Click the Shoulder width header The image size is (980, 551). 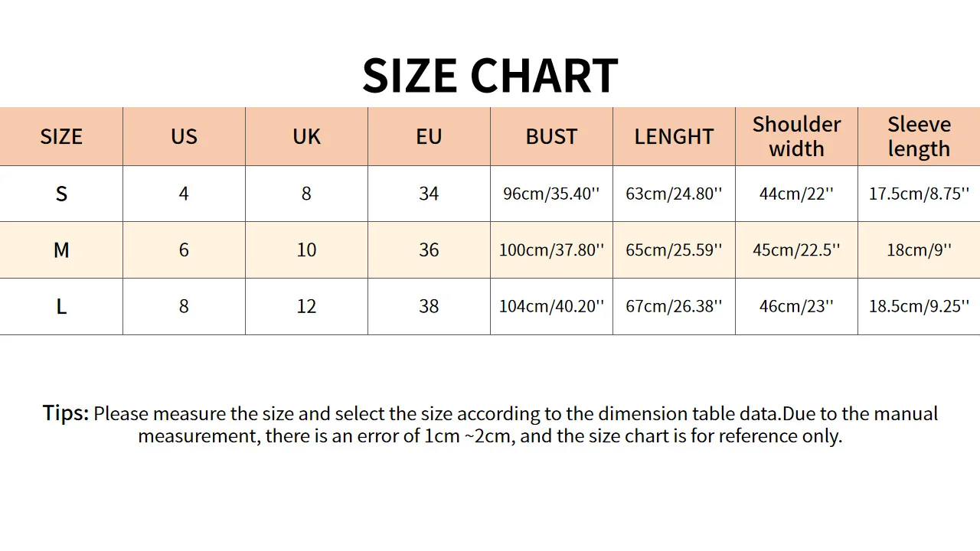[796, 136]
